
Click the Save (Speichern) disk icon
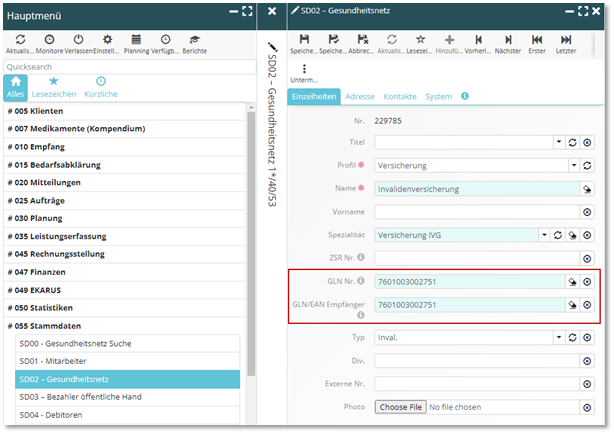(303, 38)
